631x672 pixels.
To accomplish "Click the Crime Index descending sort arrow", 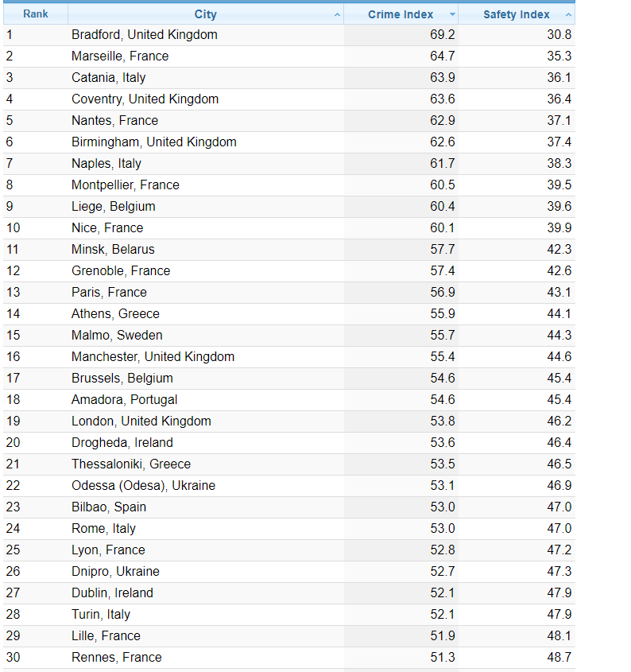I will [x=452, y=15].
